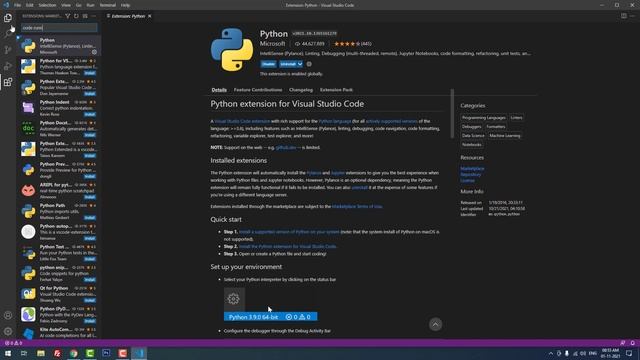Open the Run and Debug view
This screenshot has width=640, height=360.
click(8, 66)
